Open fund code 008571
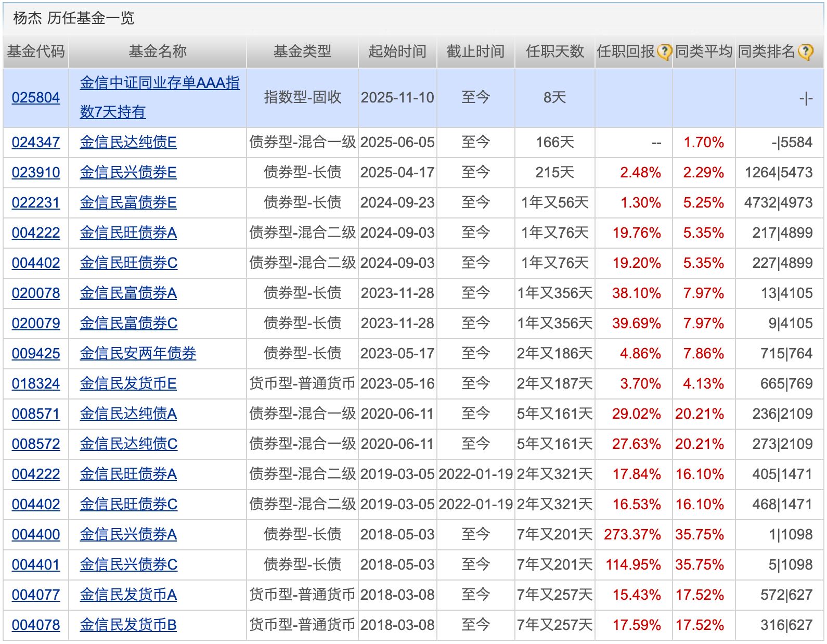Image resolution: width=827 pixels, height=644 pixels. click(36, 414)
